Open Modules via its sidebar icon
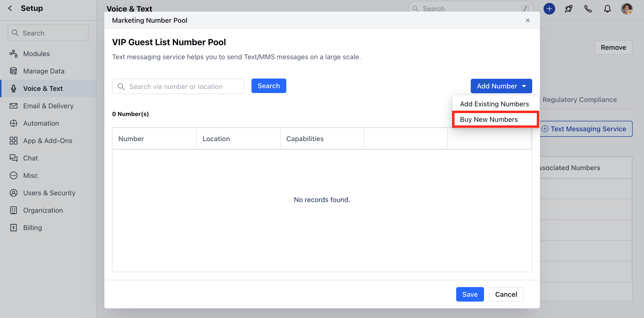This screenshot has height=318, width=644. (x=14, y=54)
